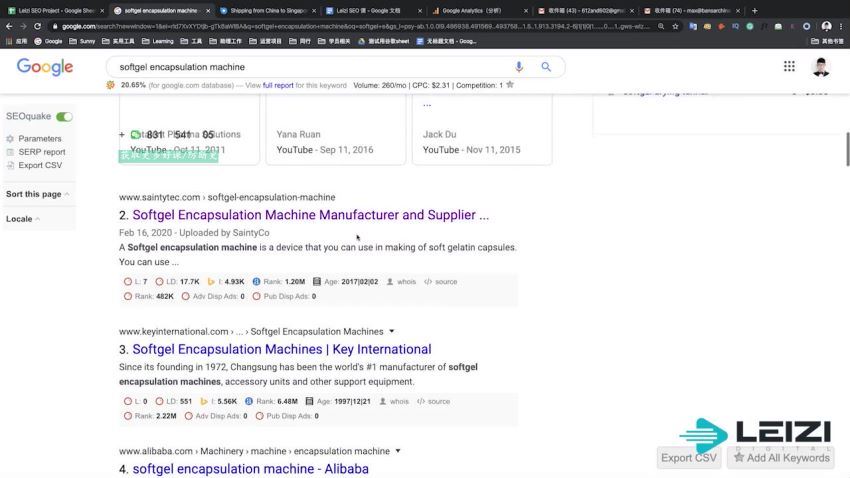
Task: Click the Chrome profile avatar in toolbar
Action: point(826,26)
